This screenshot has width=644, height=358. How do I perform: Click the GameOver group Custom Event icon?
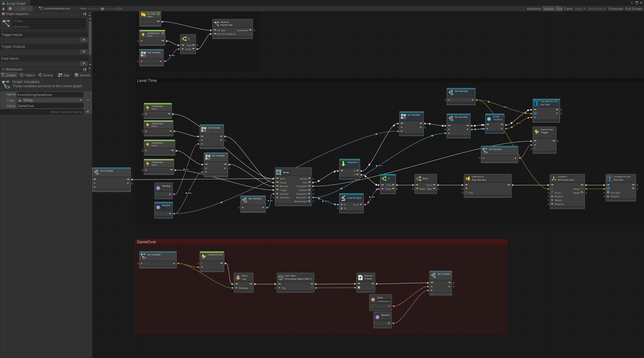tap(204, 256)
